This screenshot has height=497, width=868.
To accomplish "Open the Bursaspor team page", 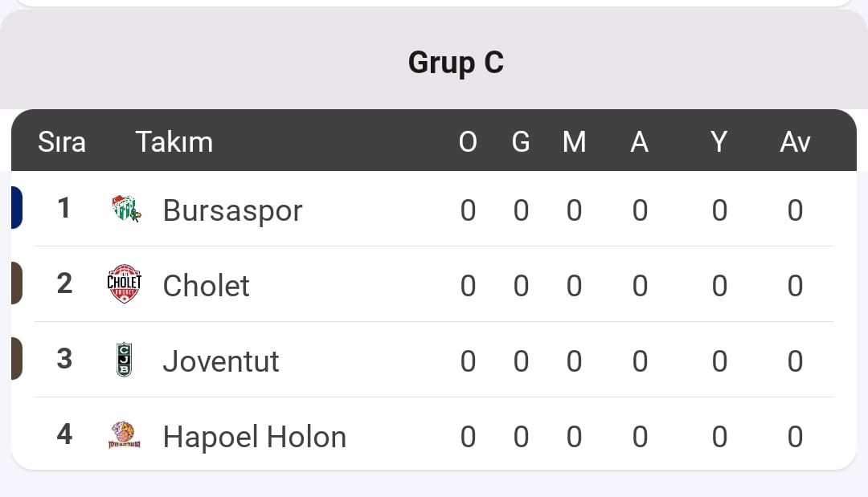I will tap(232, 210).
